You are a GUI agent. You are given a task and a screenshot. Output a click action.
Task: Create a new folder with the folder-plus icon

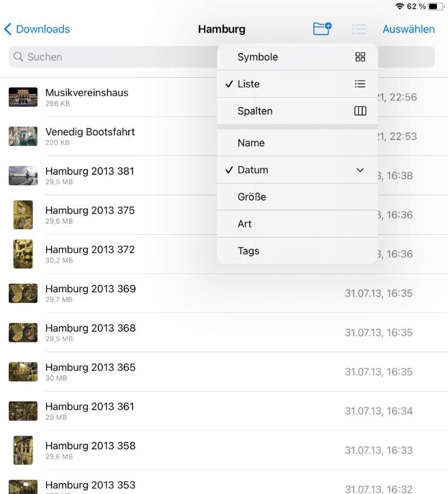click(x=322, y=29)
